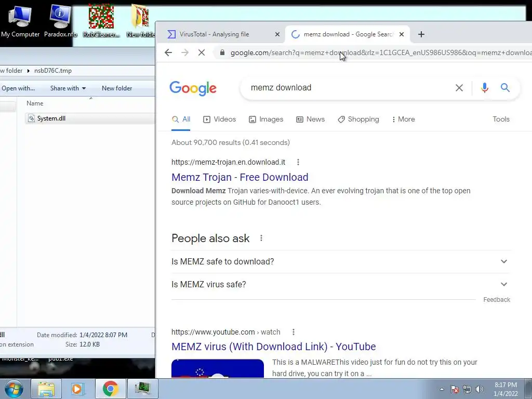Expand Is MEMZ virus safe question

tap(341, 284)
